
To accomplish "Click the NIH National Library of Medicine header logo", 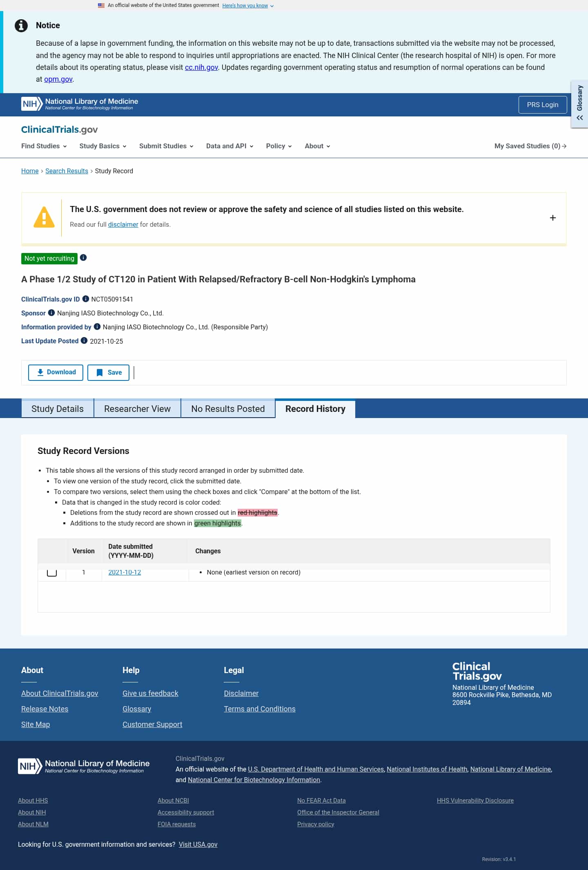I will 80,104.
